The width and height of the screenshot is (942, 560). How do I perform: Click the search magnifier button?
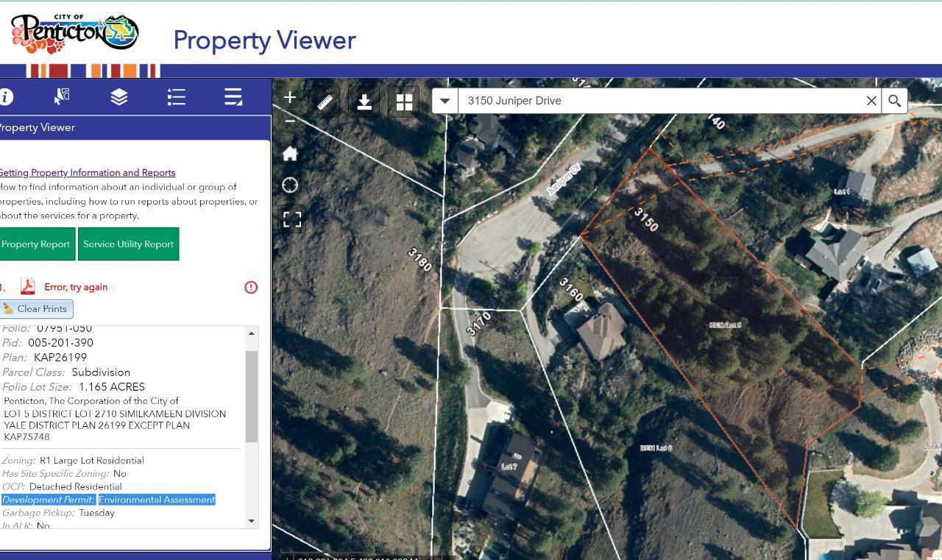pyautogui.click(x=894, y=101)
